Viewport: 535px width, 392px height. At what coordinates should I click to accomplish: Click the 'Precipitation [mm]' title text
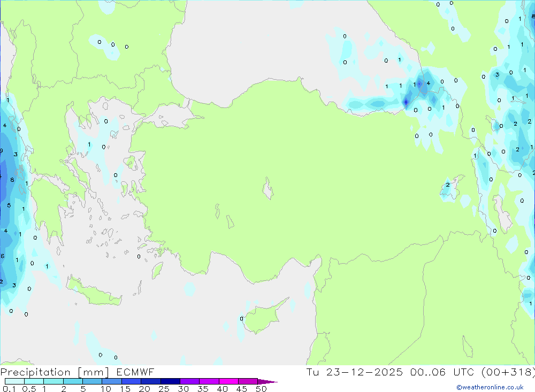coord(55,372)
